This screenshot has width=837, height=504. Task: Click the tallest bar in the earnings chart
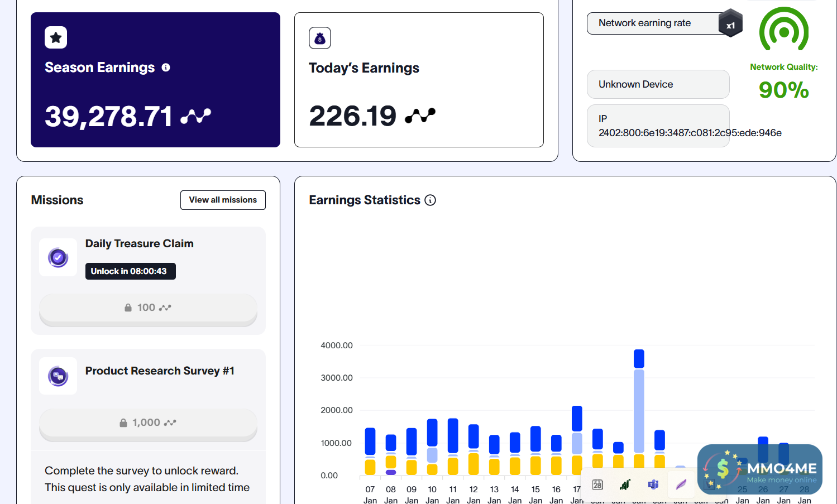639,412
